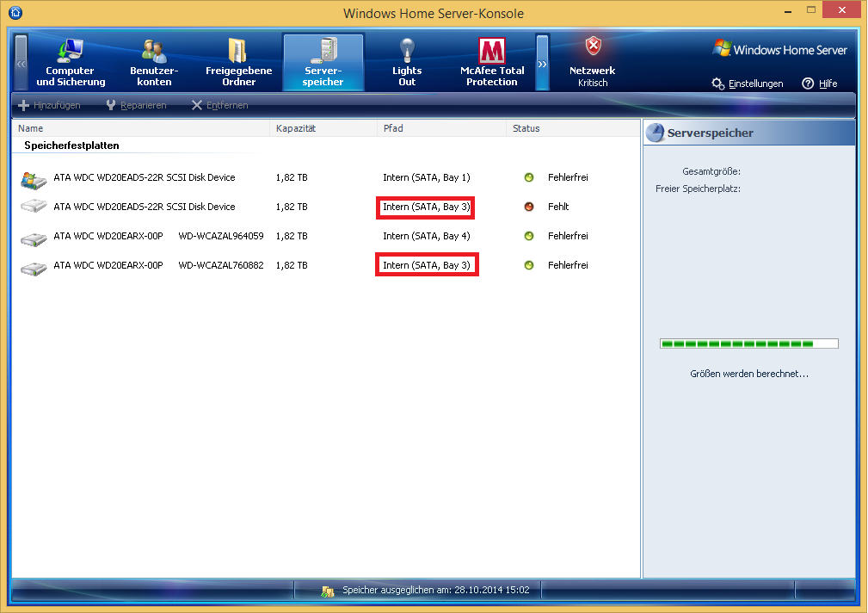
Task: Close the Windows Home Server-Konsole window
Action: 841,10
